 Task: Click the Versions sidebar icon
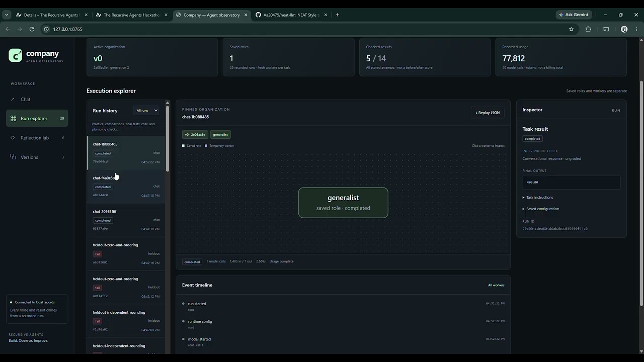(13, 157)
